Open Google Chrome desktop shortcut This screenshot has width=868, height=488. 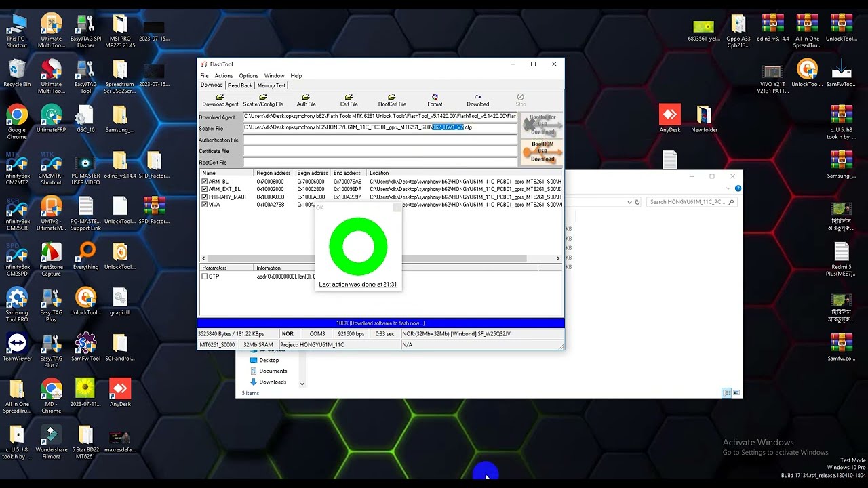[17, 122]
